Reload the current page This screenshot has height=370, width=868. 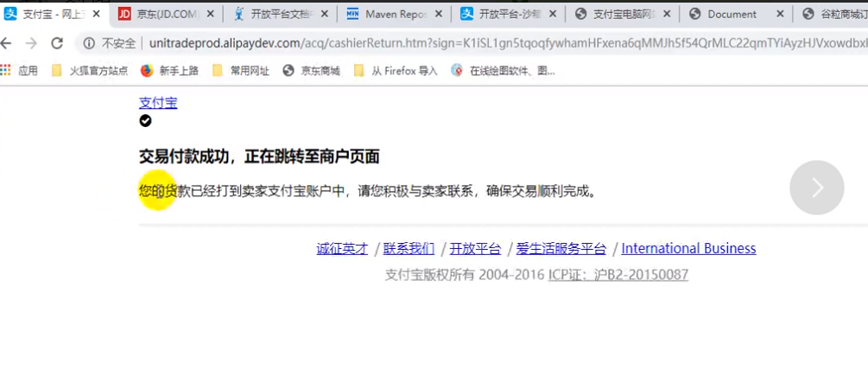coord(57,43)
